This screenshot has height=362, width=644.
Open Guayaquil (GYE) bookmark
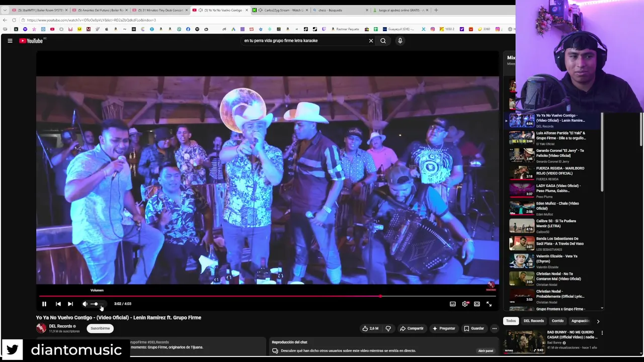point(398,29)
